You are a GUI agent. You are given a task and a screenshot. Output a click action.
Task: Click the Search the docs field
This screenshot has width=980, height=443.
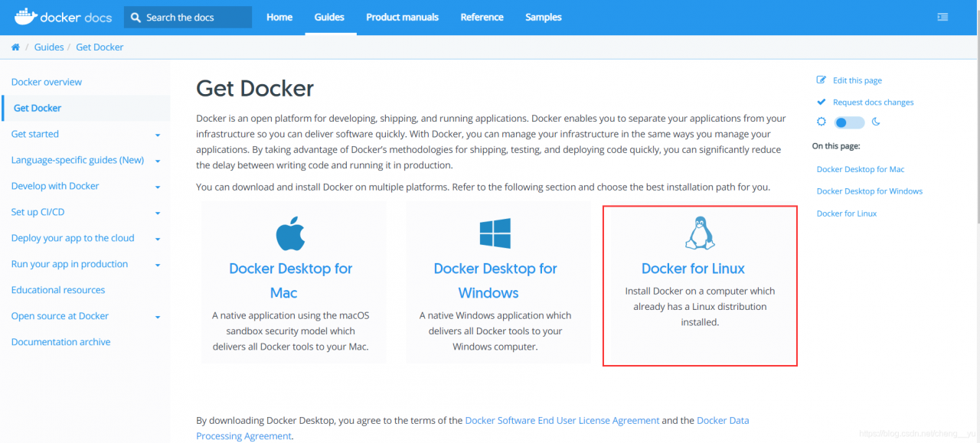(188, 17)
